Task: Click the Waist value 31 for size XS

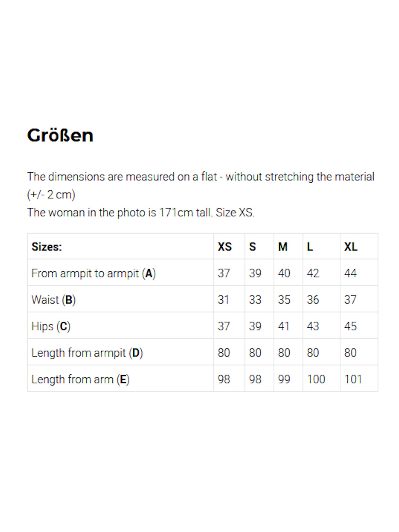Action: pos(223,300)
